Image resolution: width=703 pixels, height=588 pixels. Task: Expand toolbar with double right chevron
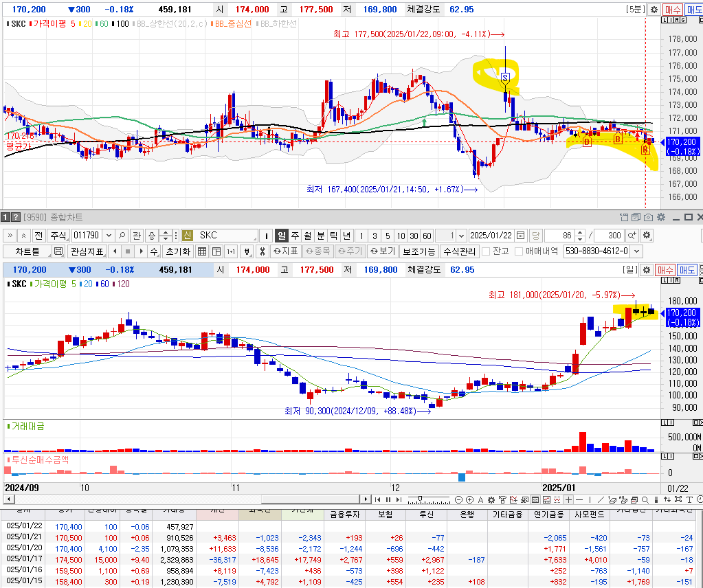point(10,236)
